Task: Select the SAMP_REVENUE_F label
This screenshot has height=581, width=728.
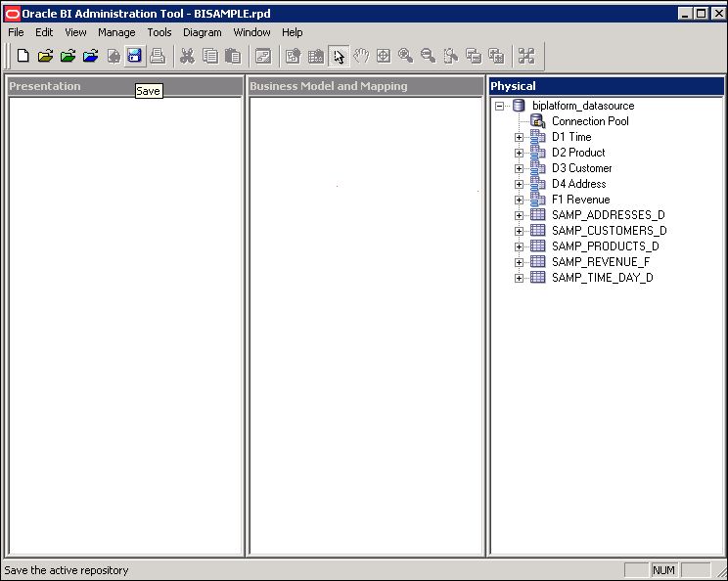Action: pyautogui.click(x=601, y=262)
